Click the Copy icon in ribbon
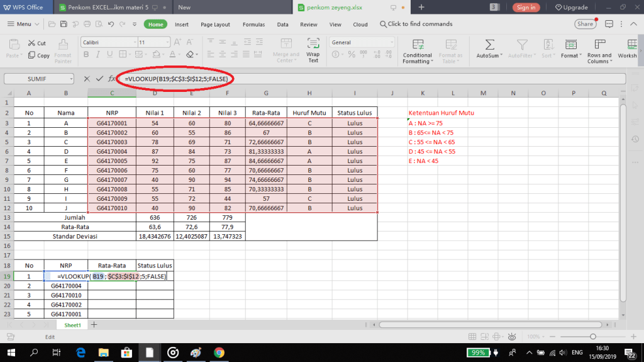 pyautogui.click(x=32, y=55)
